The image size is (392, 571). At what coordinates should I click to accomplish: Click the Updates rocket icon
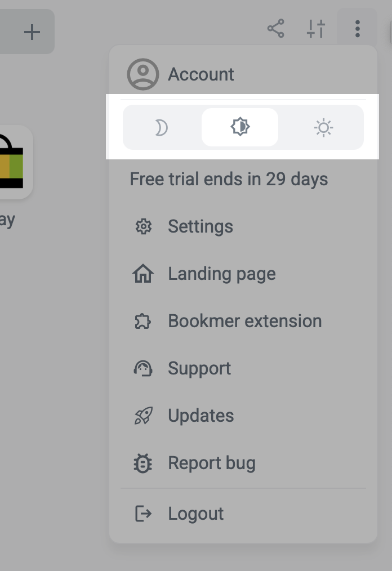[x=143, y=416]
